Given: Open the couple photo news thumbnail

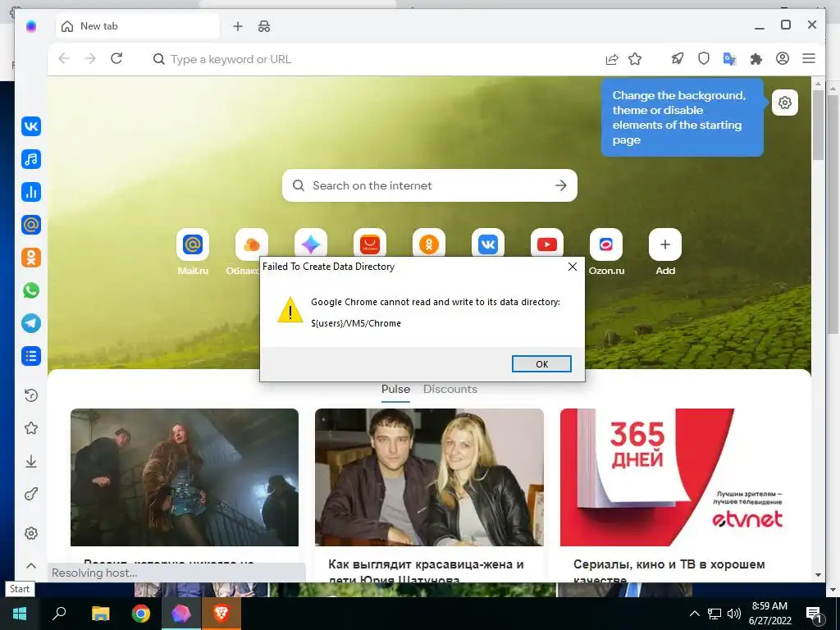Looking at the screenshot, I should click(429, 477).
